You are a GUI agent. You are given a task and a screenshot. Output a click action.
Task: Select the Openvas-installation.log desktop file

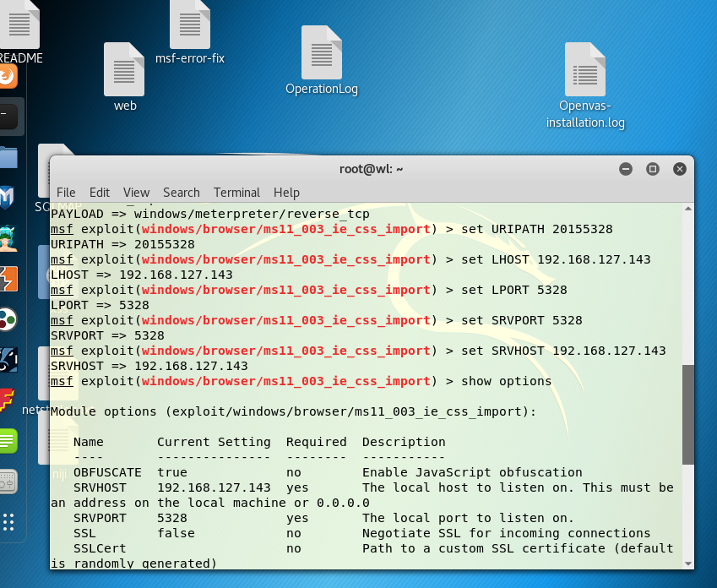[585, 85]
